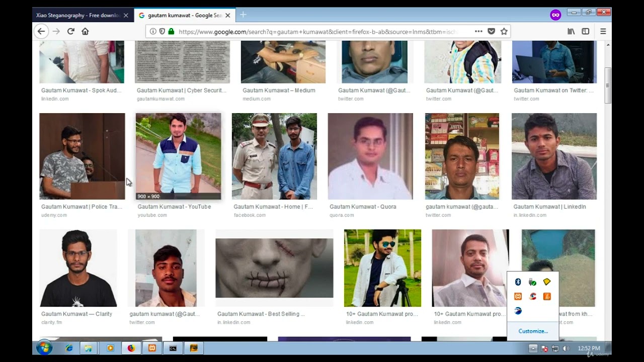
Task: Click the forward navigation arrow
Action: [56, 31]
